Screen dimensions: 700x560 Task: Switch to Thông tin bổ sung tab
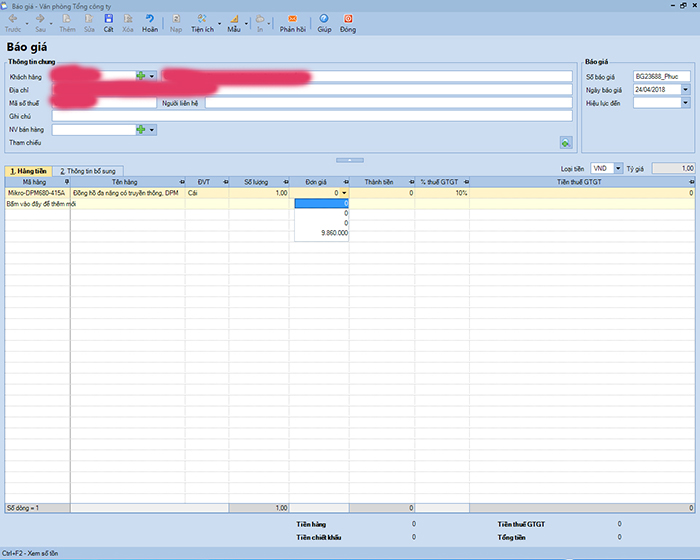[88, 171]
